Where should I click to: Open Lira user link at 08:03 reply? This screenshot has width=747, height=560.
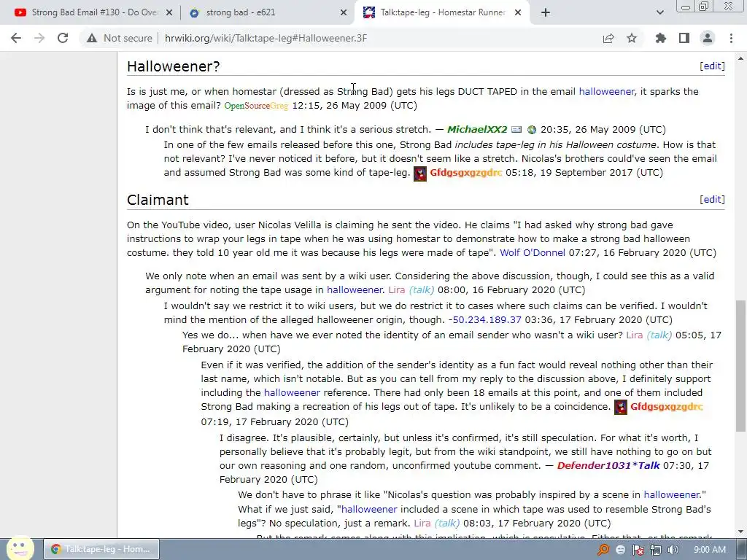point(422,524)
